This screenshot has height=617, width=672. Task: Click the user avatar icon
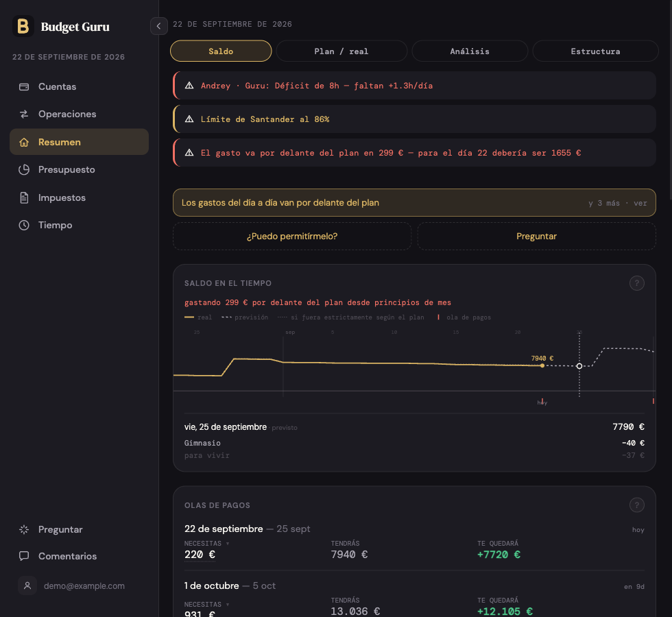click(27, 585)
